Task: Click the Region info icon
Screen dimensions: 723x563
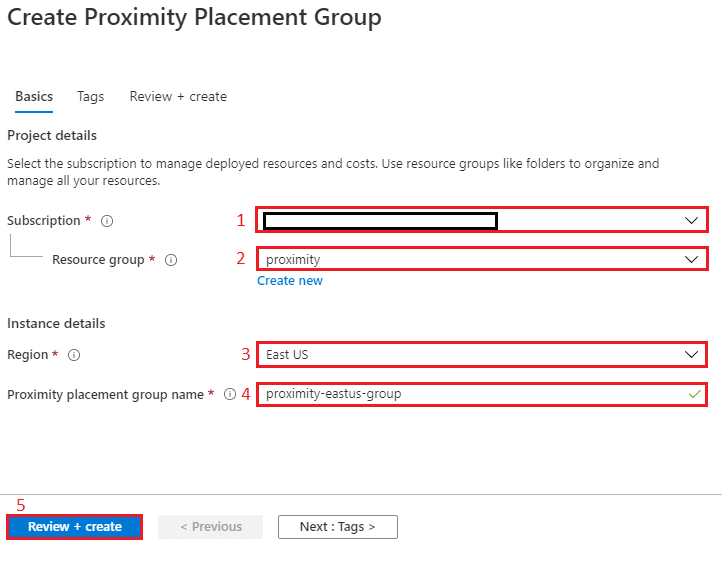Action: tap(74, 355)
